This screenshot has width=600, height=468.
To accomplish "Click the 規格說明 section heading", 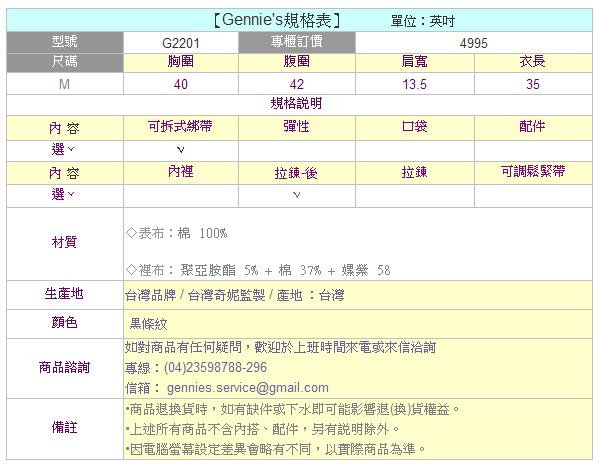I will [296, 103].
